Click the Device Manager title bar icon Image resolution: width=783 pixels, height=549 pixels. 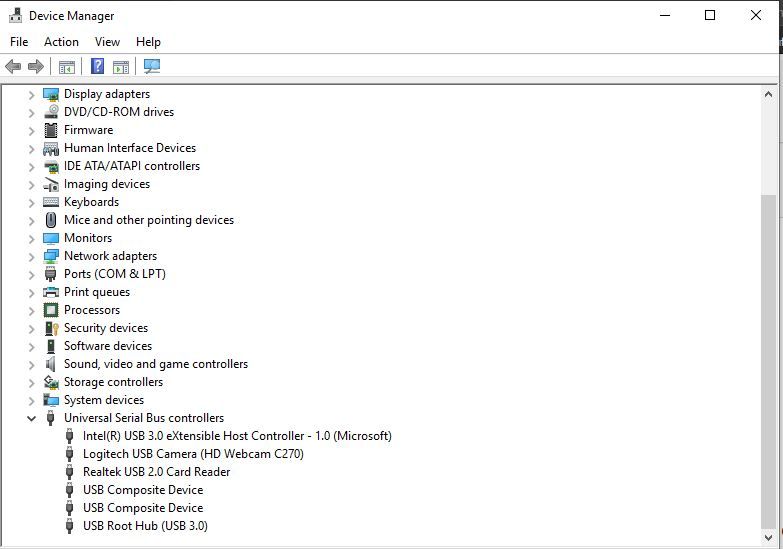(x=15, y=16)
